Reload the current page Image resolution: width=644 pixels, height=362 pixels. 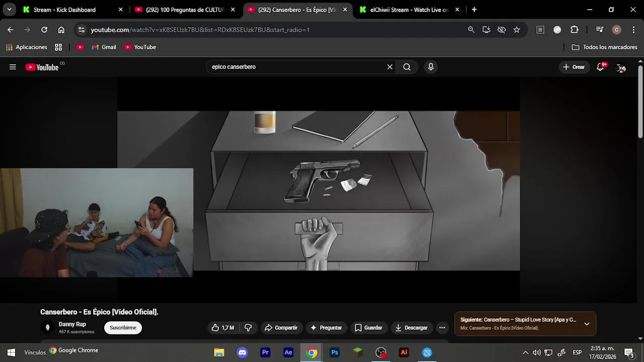pos(44,30)
